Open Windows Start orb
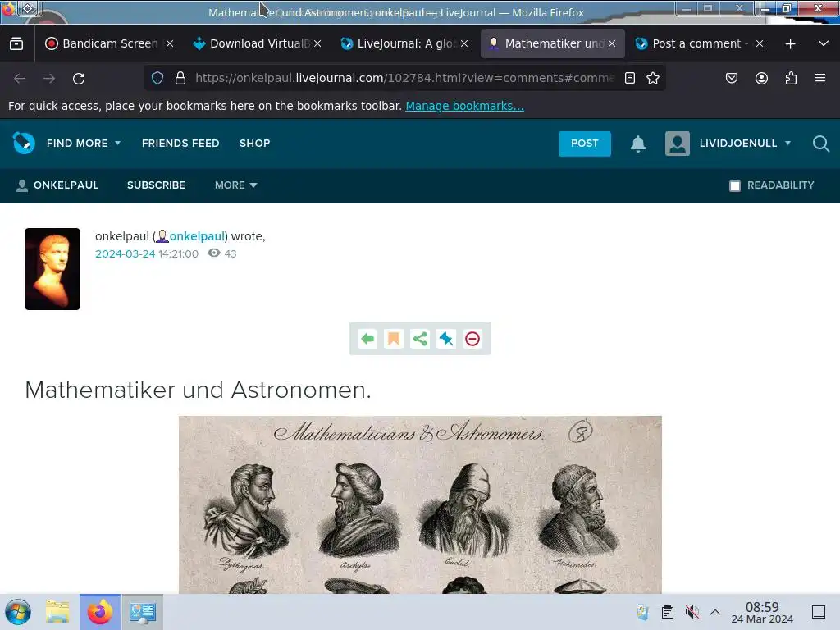The width and height of the screenshot is (840, 630). [x=18, y=612]
